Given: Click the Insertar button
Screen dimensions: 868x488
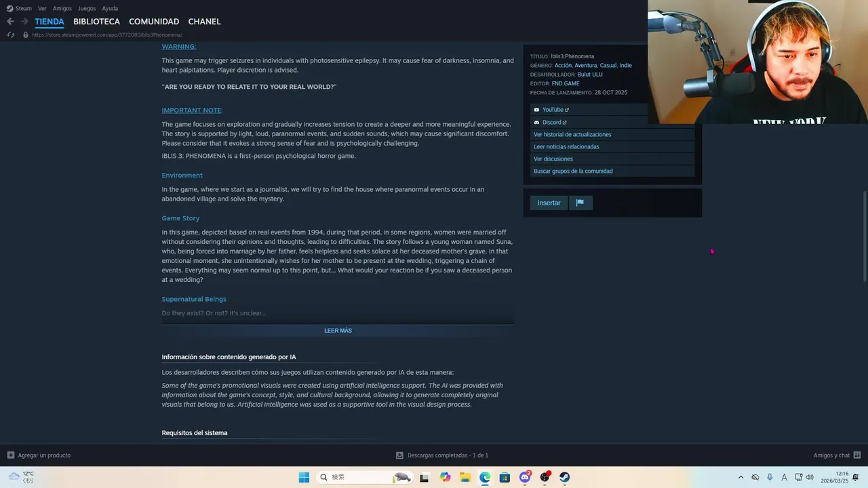Looking at the screenshot, I should point(549,203).
